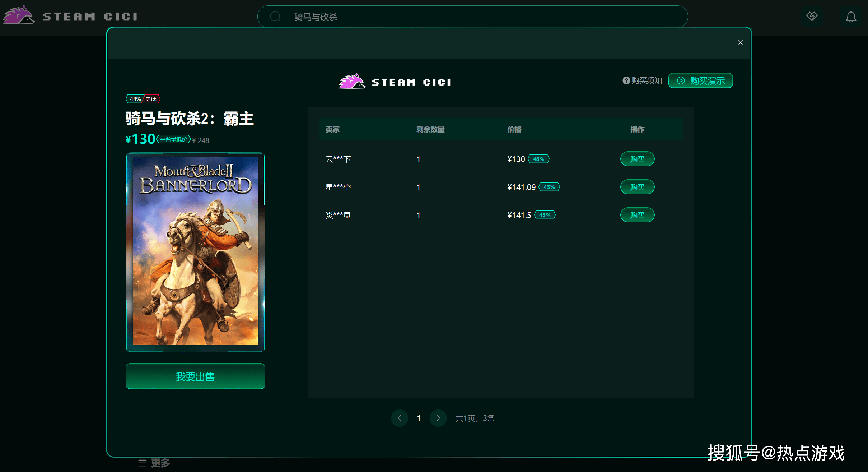The image size is (868, 472).
Task: Click the diamond icon in top bar
Action: point(812,16)
